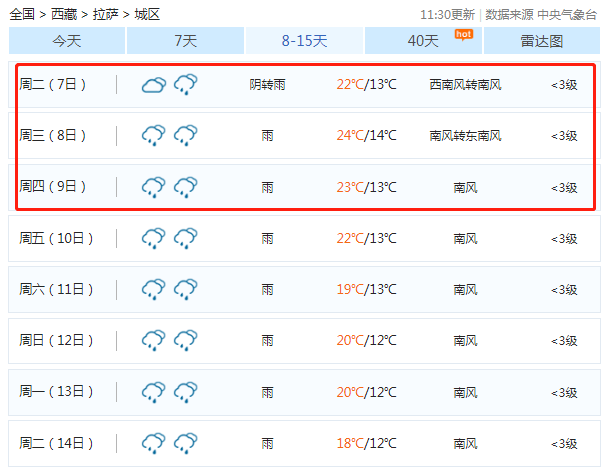Click first rain icon for 周五 (10日)
The height and width of the screenshot is (475, 608).
tap(154, 238)
